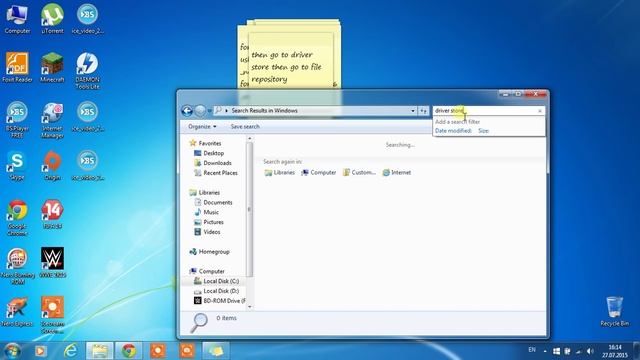This screenshot has height=360, width=640.
Task: Search again in Libraries
Action: coord(280,173)
